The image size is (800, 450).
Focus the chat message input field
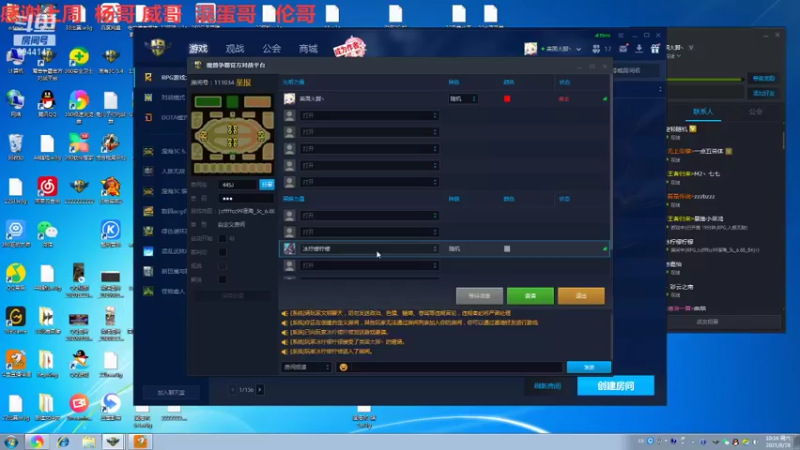click(x=457, y=367)
